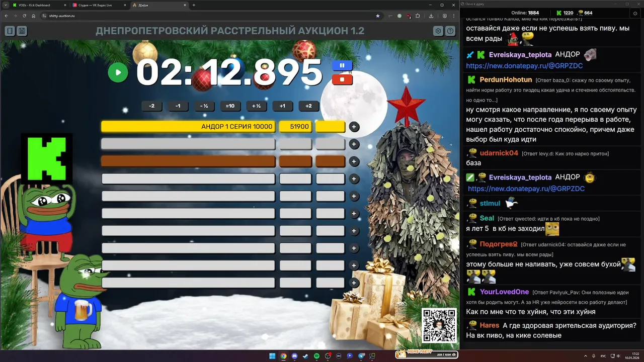Click the PerdunHohotun username in chat
This screenshot has width=644, height=362.
tap(506, 80)
